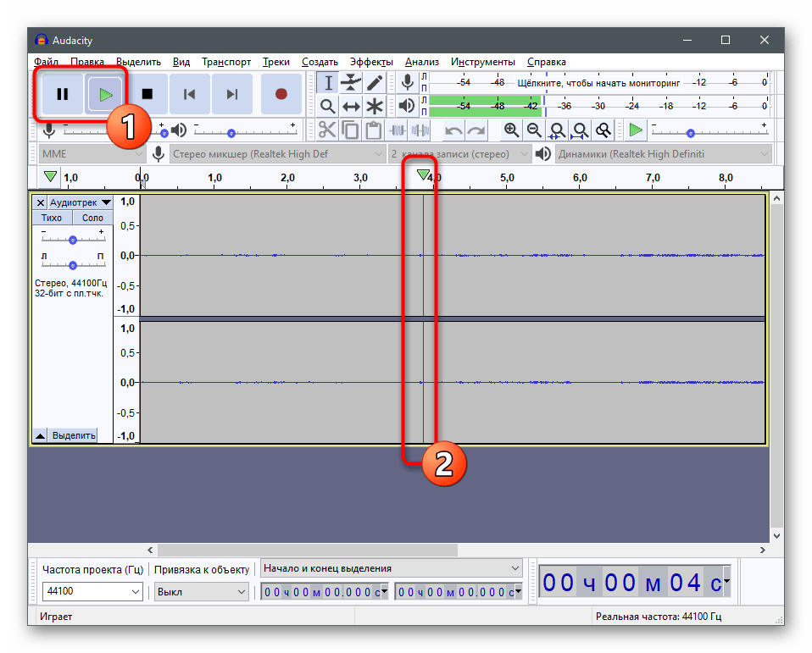Open the Инструменты menu
The width and height of the screenshot is (812, 653).
[x=482, y=62]
